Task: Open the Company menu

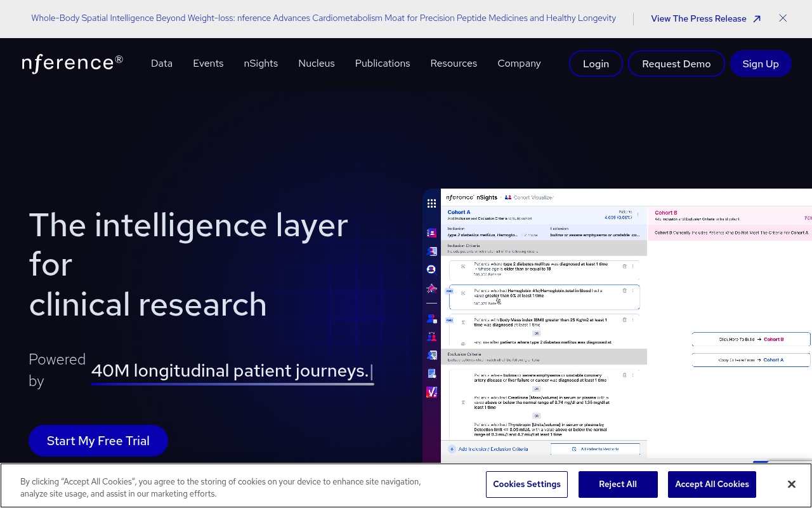Action: [x=519, y=63]
